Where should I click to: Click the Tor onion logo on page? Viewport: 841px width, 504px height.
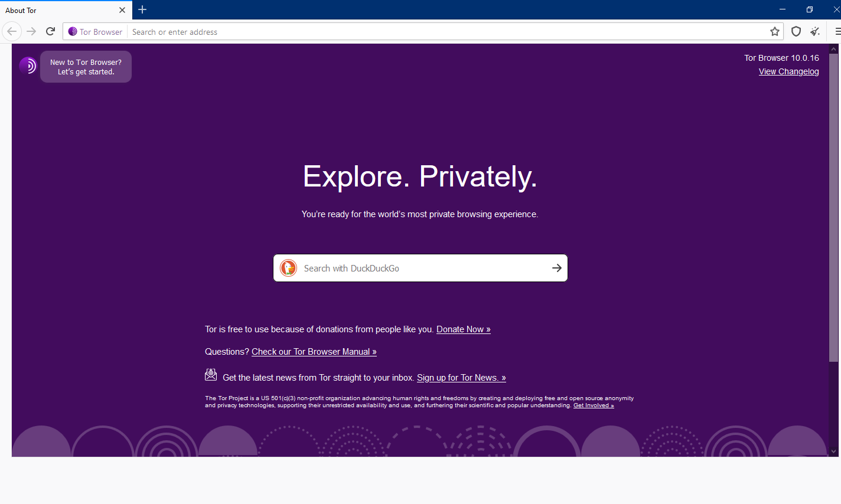point(28,66)
